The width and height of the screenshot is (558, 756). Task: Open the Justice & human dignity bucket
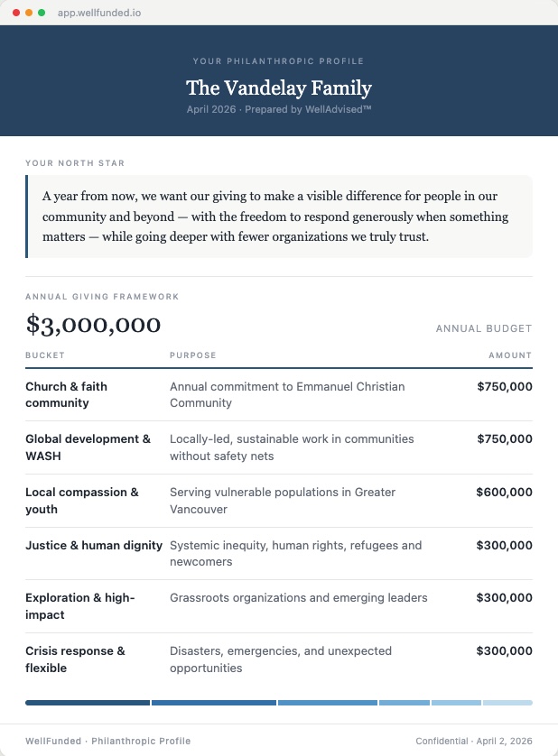pos(93,546)
